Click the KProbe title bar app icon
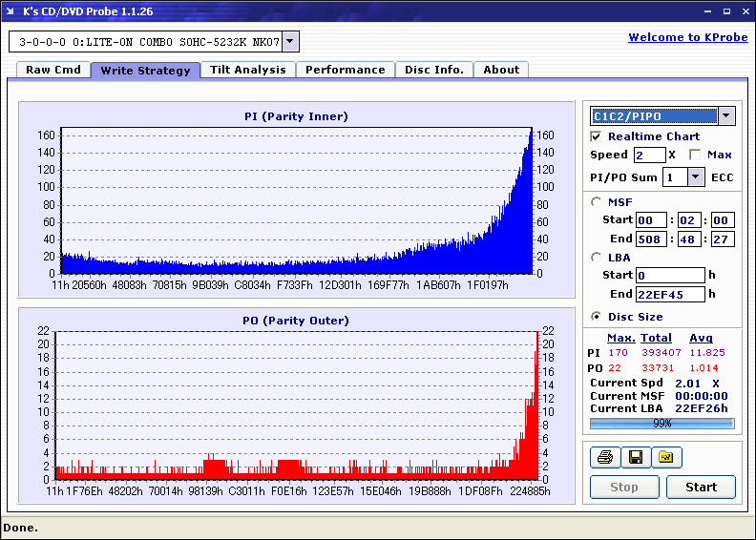 (10, 11)
